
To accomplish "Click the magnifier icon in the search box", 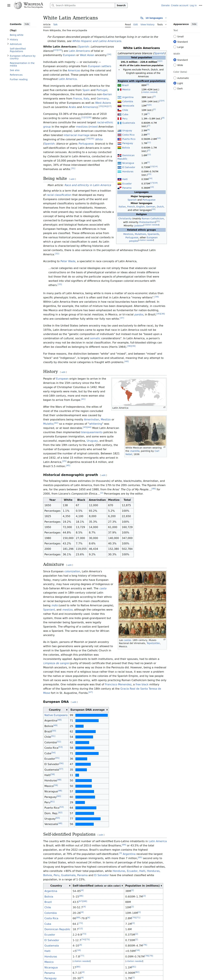I will point(53,5).
